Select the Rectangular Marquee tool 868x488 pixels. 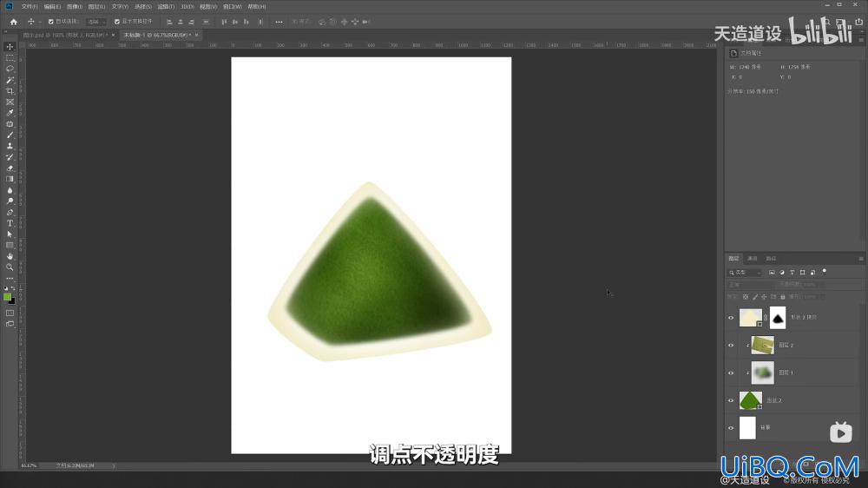tap(10, 57)
